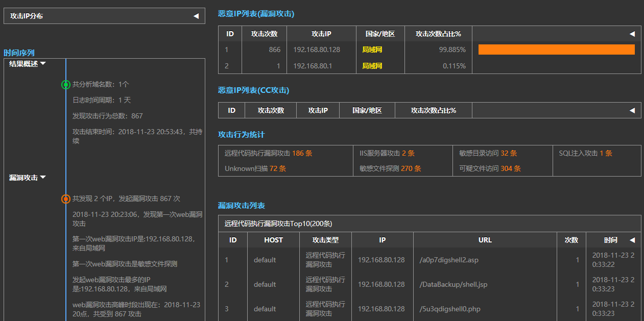The height and width of the screenshot is (321, 644).
Task: Open 局域网 link for 192.168.80.128 row
Action: (372, 50)
